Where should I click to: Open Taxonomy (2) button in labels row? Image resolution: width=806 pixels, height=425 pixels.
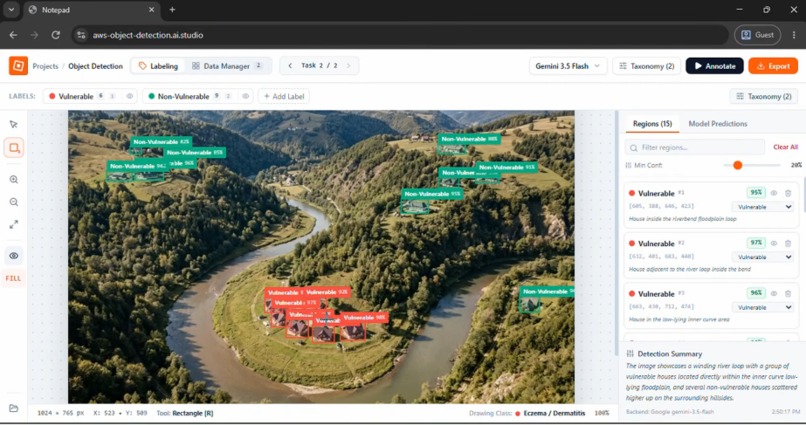click(x=764, y=96)
